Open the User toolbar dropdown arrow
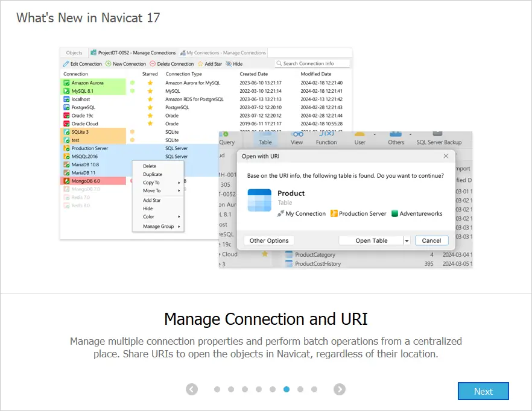This screenshot has height=411, width=532. [375, 134]
